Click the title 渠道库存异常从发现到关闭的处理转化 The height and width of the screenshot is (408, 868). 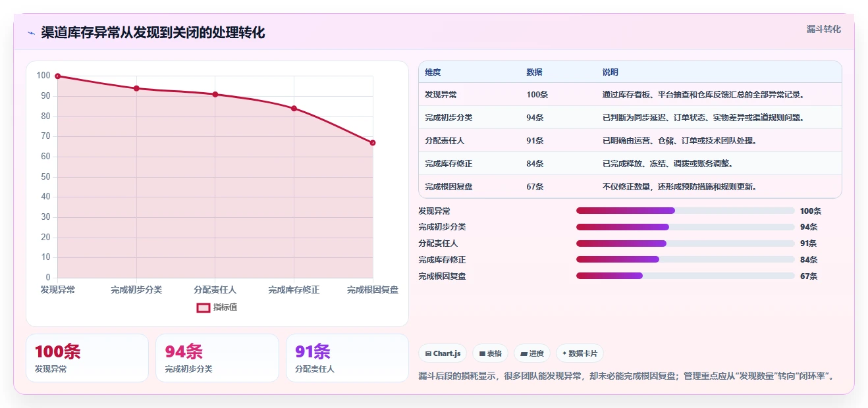[x=153, y=33]
